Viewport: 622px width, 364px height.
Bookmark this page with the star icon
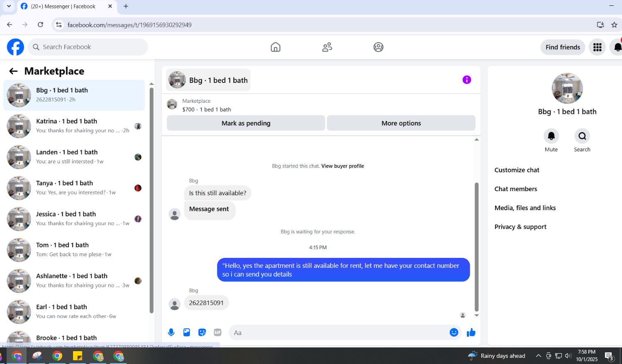point(615,25)
